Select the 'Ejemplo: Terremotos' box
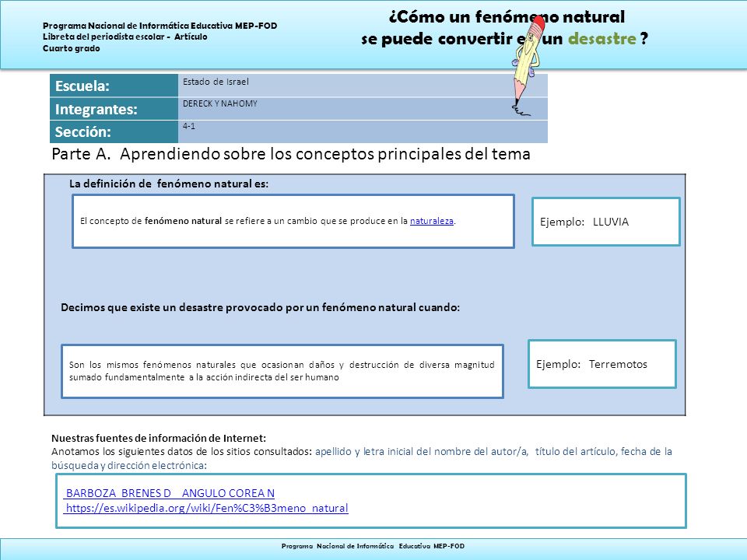The width and height of the screenshot is (747, 560). pyautogui.click(x=601, y=364)
